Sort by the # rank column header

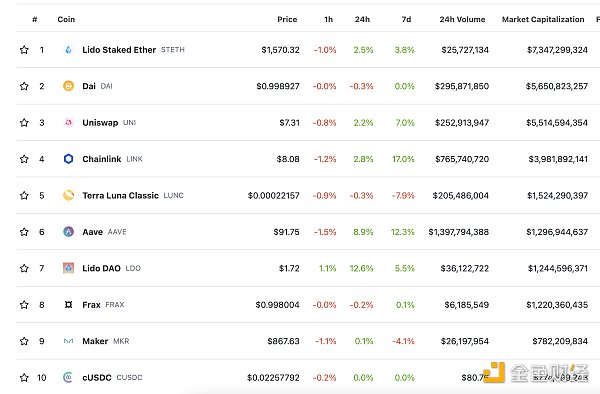tap(35, 19)
